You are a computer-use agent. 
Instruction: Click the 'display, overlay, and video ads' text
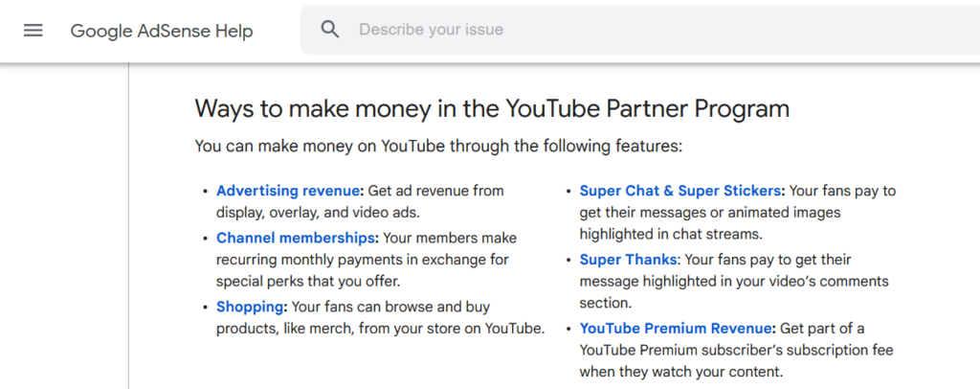coord(318,213)
